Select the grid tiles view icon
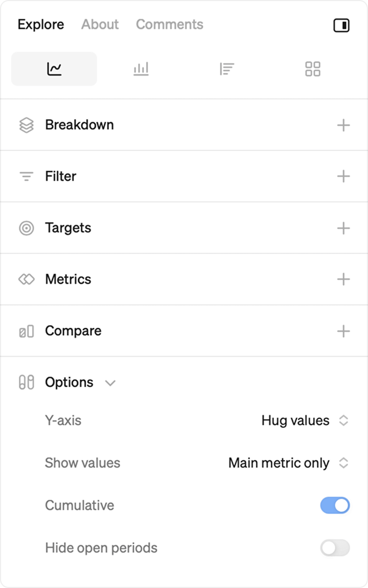The width and height of the screenshot is (368, 588). point(312,69)
